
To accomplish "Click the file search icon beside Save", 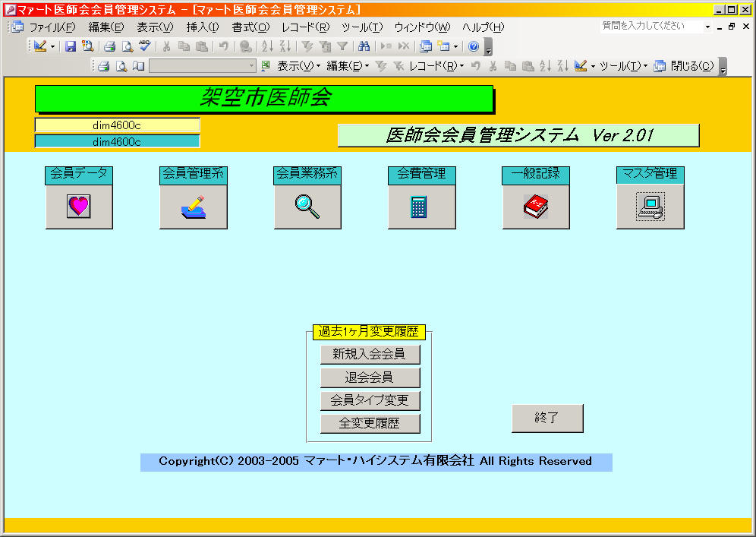I will click(88, 46).
